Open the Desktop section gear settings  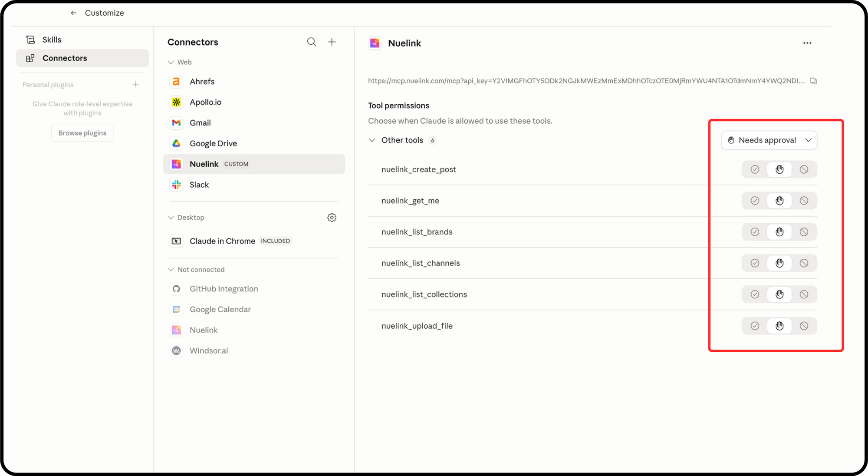[332, 218]
